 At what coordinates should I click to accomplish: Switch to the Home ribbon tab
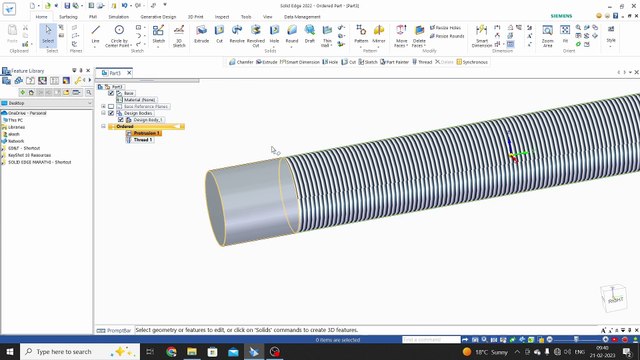click(x=41, y=17)
